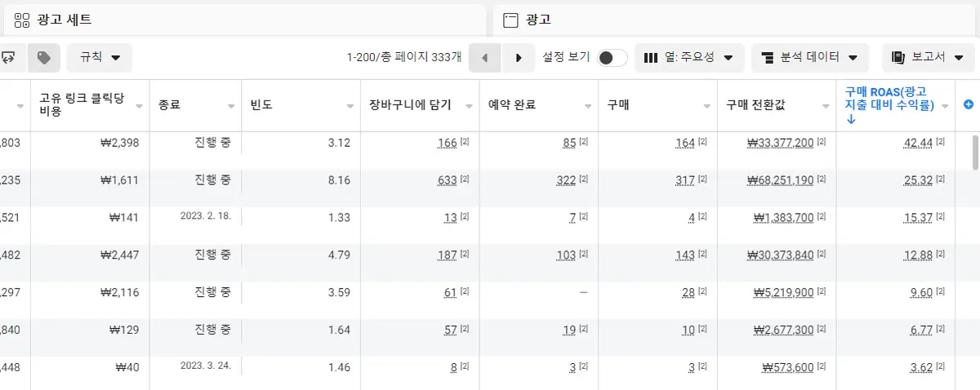Click the reply-arrows icon at the toolbar's left end
Viewport: 980px width, 390px height.
click(9, 58)
